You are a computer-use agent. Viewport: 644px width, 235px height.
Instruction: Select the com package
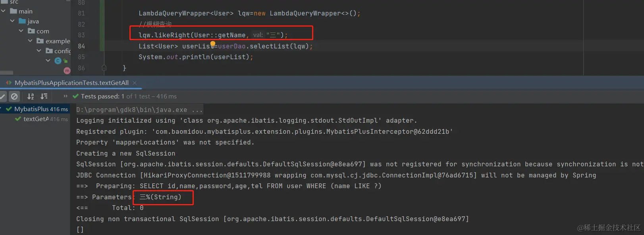39,31
